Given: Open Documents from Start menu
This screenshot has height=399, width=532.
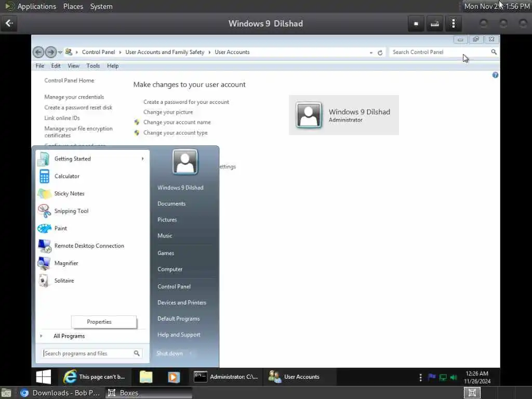Looking at the screenshot, I should tap(171, 204).
